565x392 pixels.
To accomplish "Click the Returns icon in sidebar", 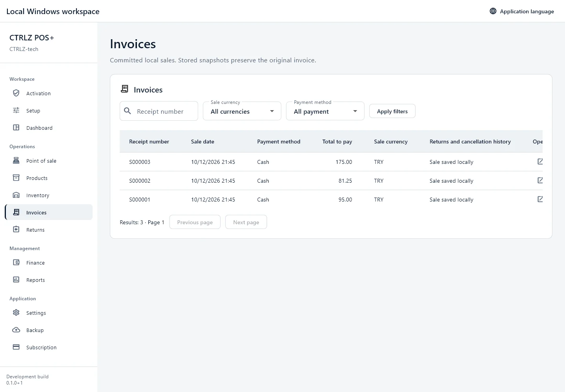I will click(x=16, y=229).
